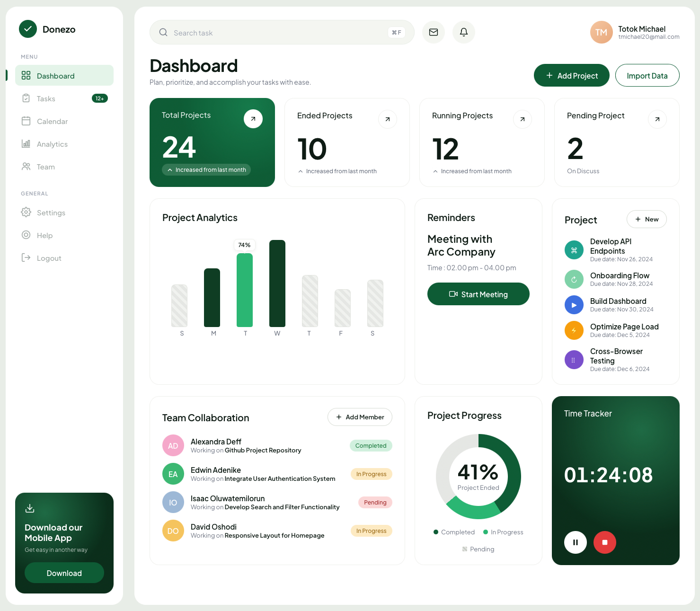Click the Onboarding Flow project title
700x611 pixels.
(x=620, y=275)
